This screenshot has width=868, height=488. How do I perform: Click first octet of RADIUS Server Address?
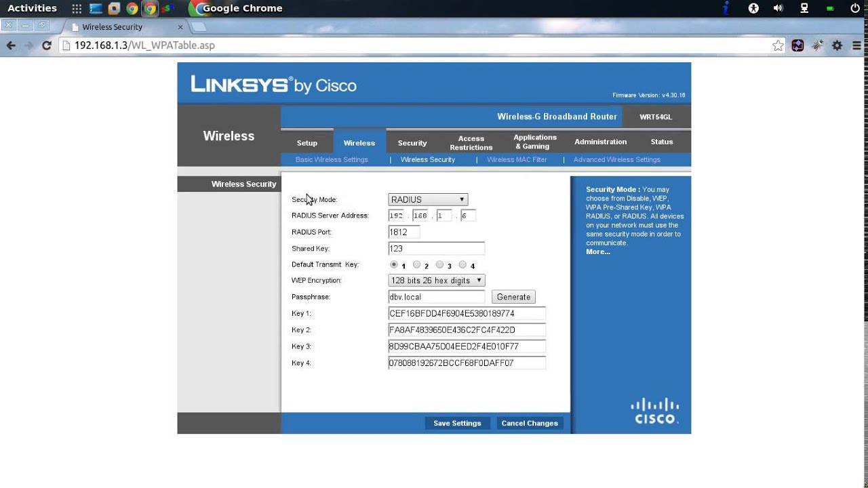click(x=397, y=216)
